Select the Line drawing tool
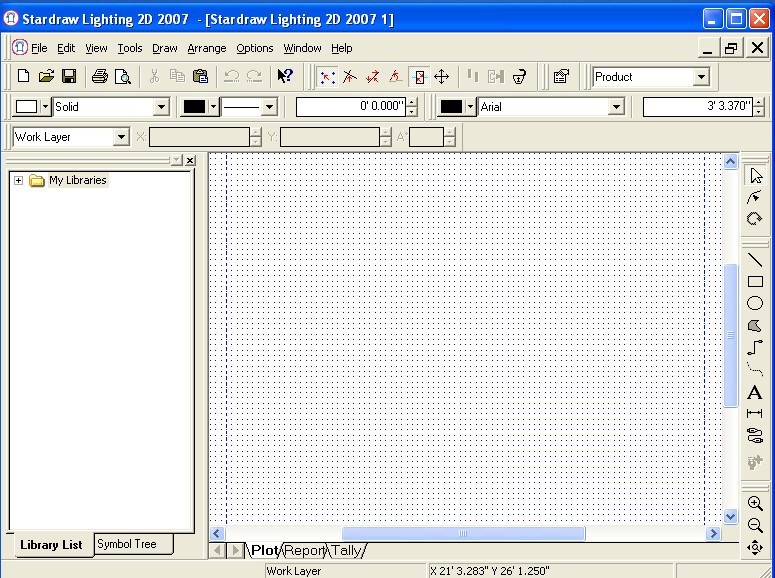Viewport: 775px width, 578px height. [x=755, y=260]
